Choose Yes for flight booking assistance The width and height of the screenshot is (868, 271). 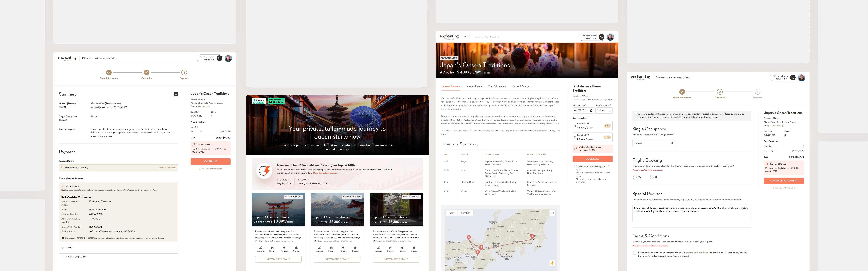[x=635, y=177]
